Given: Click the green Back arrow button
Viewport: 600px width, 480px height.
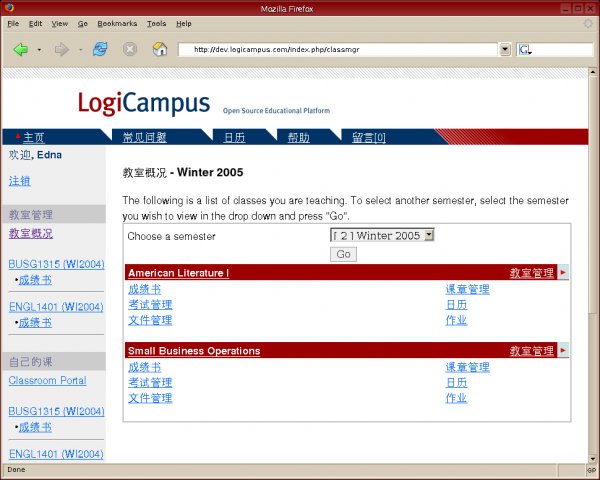Looking at the screenshot, I should 21,49.
